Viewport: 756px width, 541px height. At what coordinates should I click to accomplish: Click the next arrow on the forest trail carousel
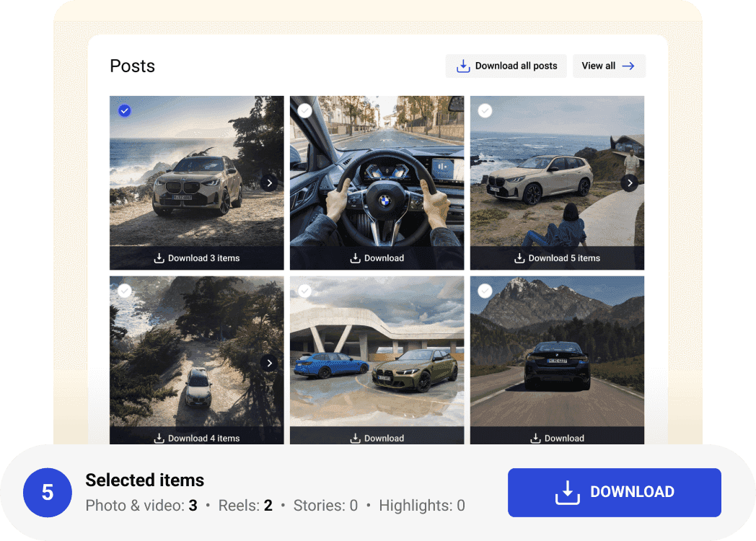point(270,363)
